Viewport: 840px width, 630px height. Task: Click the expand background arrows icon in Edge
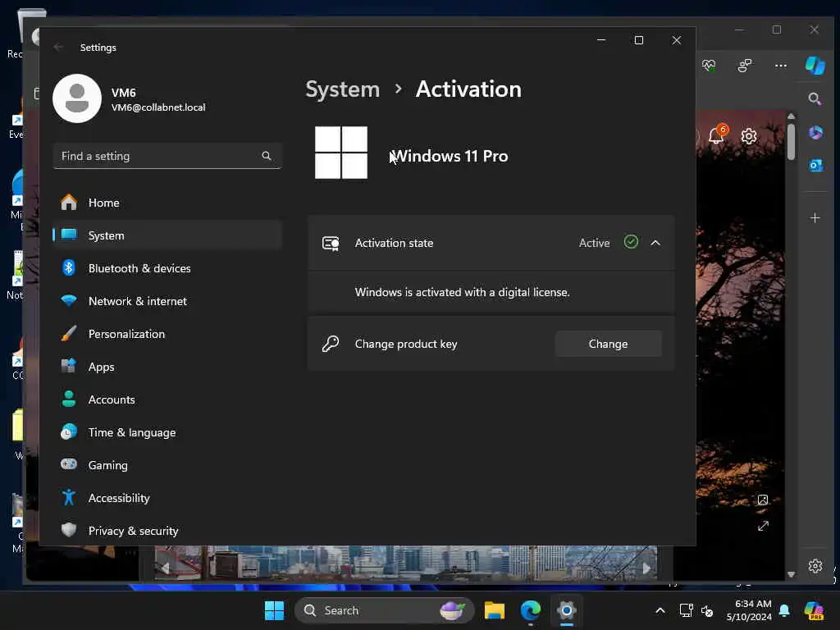[x=763, y=526]
